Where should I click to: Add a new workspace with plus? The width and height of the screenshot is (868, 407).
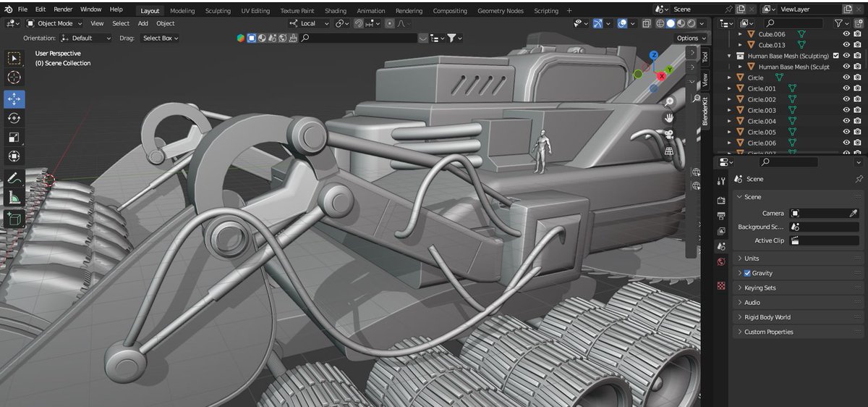[x=569, y=11]
